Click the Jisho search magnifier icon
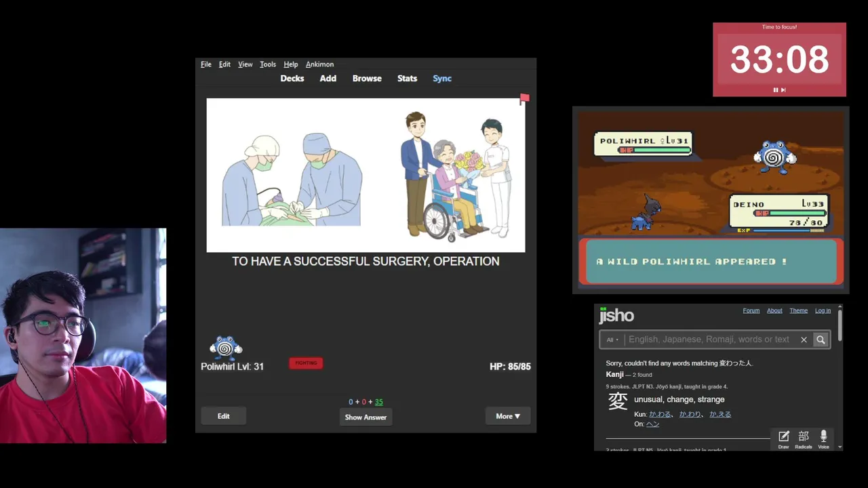The width and height of the screenshot is (868, 488). point(821,340)
